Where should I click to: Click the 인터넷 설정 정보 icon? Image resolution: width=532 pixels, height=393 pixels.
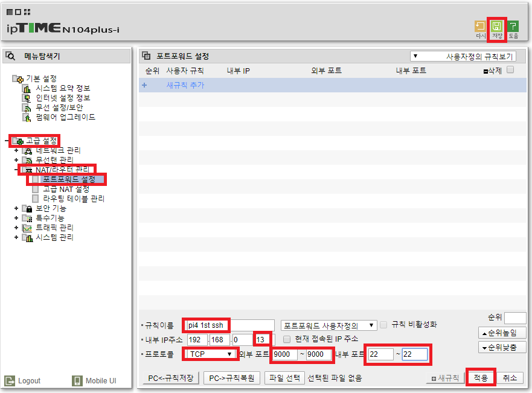click(x=27, y=98)
